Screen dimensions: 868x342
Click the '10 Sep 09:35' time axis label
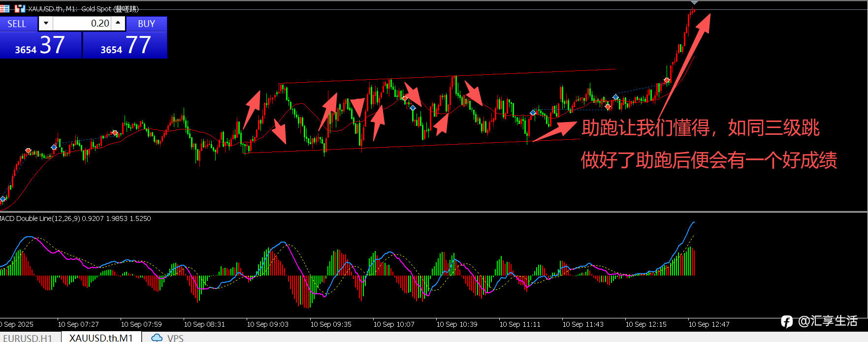coord(331,324)
